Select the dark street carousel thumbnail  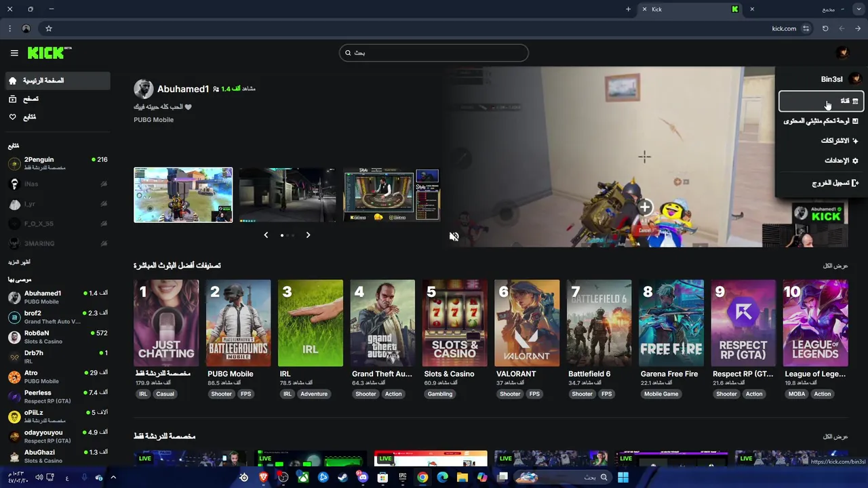[288, 195]
